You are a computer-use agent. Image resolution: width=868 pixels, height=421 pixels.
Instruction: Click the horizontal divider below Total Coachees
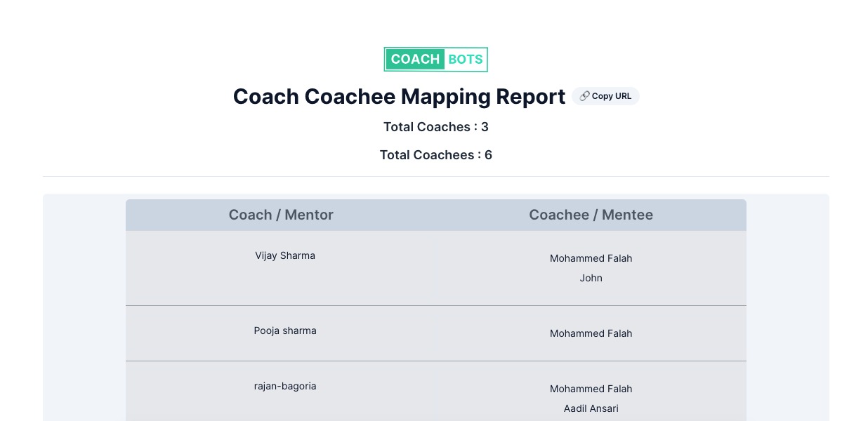tap(435, 176)
